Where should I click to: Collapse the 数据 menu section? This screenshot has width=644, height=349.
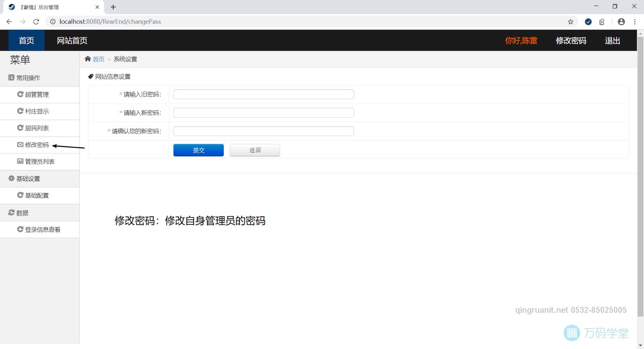(x=39, y=213)
